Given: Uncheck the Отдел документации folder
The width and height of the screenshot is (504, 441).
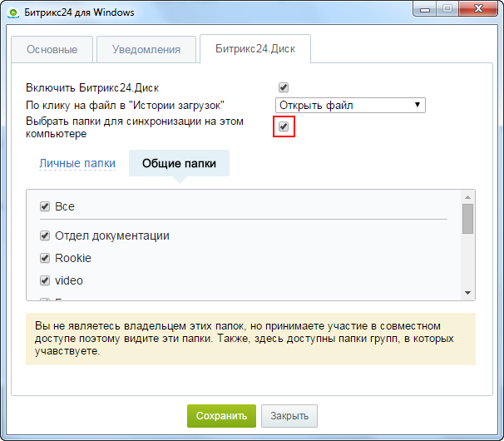Looking at the screenshot, I should coord(45,235).
